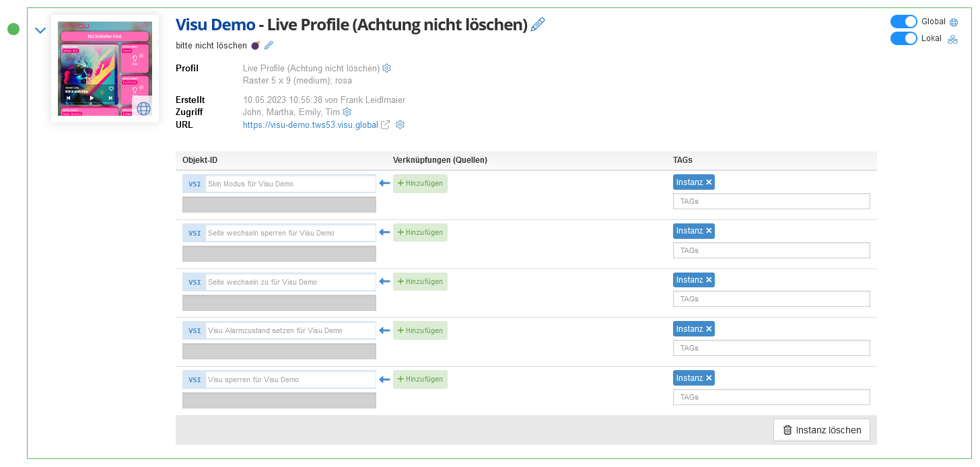Remove Instanz tag in Skin Modus row
Viewport: 980px width, 467px height.
(x=709, y=182)
